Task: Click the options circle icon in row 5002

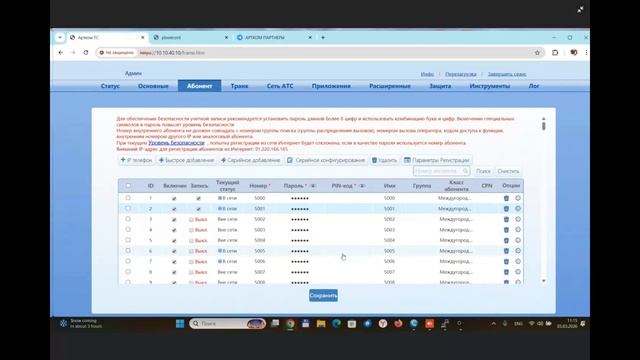Action: click(x=518, y=219)
